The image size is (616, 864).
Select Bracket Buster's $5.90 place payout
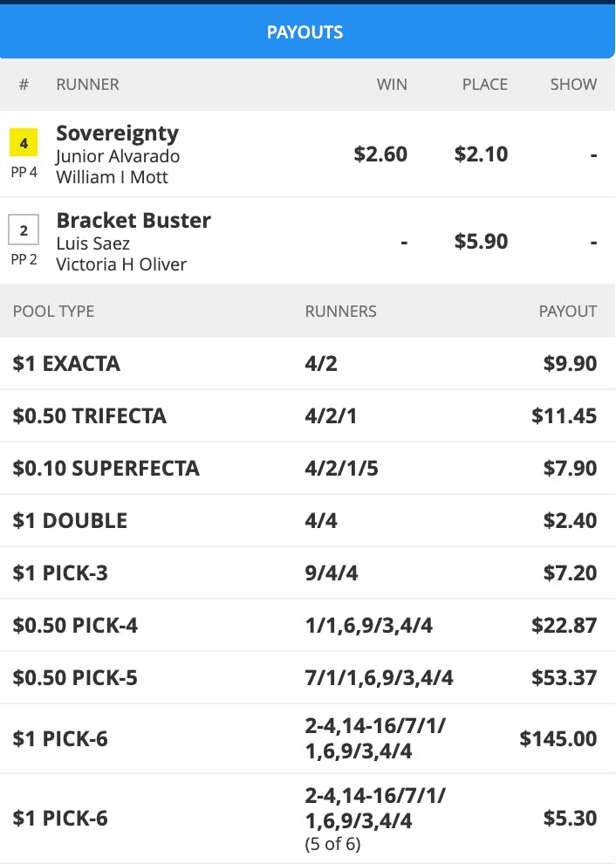tap(481, 241)
